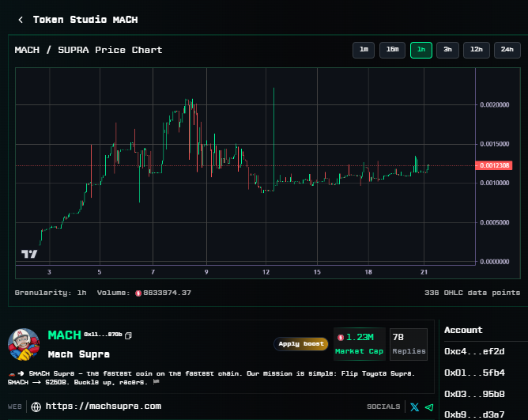Click the Volume value 8633974.37
The width and height of the screenshot is (528, 420).
167,293
